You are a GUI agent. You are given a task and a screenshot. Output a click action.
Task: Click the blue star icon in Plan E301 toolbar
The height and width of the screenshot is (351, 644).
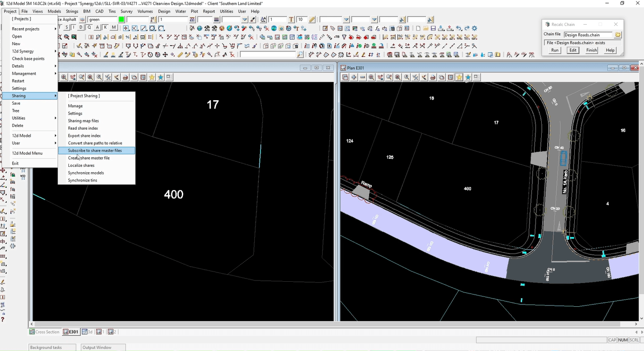[x=468, y=77]
